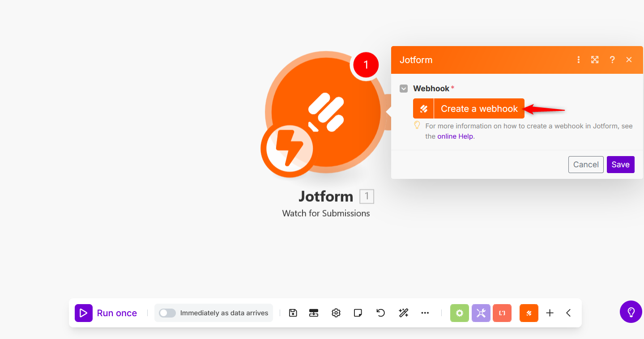This screenshot has height=339, width=644.
Task: Open the three-dot more options menu
Action: pyautogui.click(x=425, y=313)
